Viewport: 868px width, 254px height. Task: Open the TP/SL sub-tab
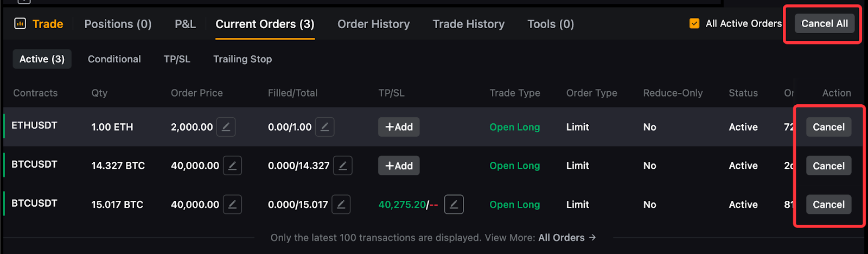point(177,59)
